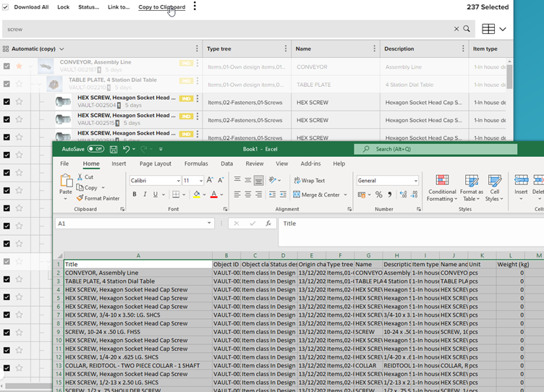Click the Save icon in Excel title bar
The height and width of the screenshot is (392, 544).
(x=114, y=149)
